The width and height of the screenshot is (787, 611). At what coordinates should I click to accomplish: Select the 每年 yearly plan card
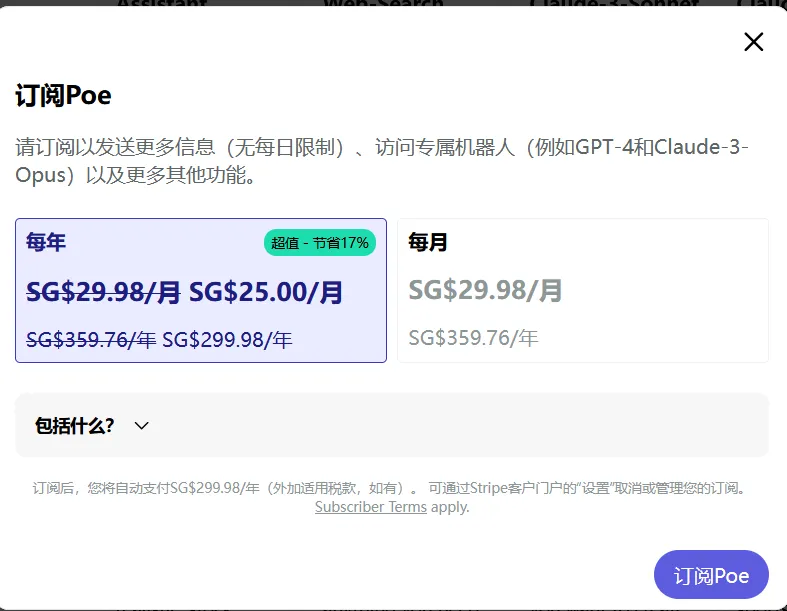(201, 290)
